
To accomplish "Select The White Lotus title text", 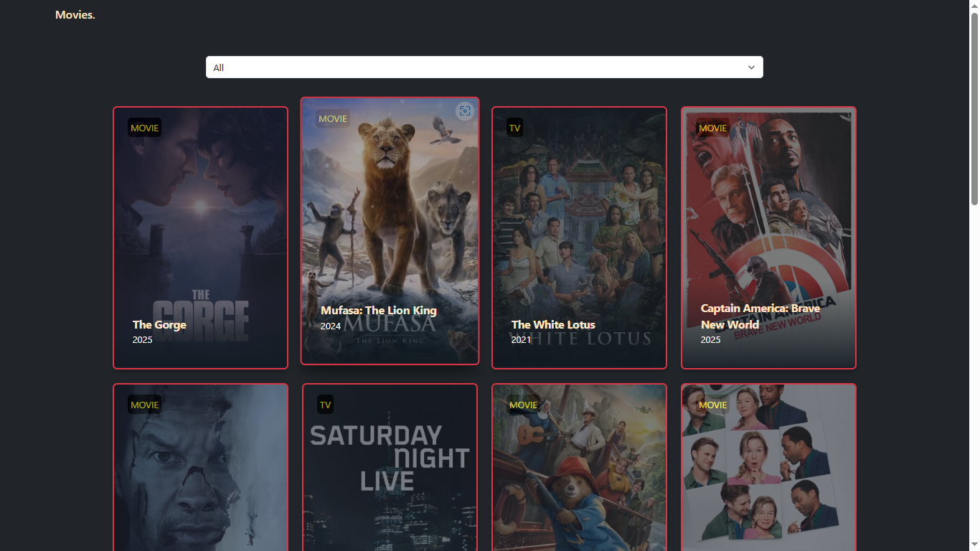I will tap(553, 325).
